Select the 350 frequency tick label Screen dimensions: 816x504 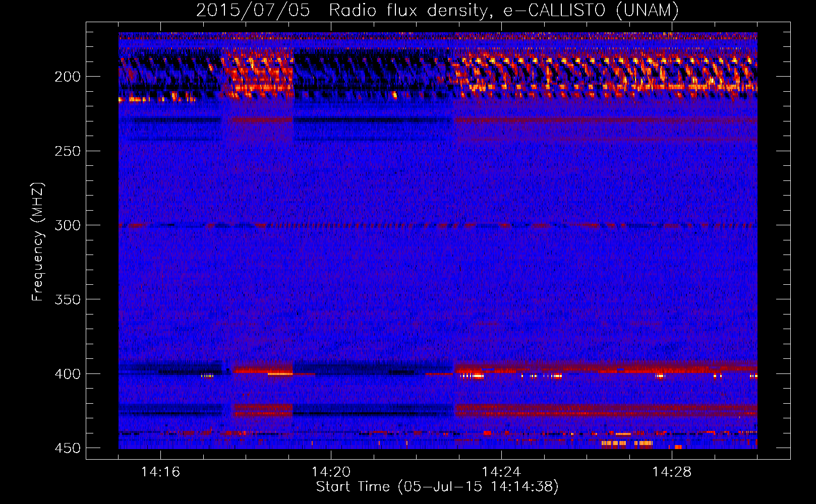(x=67, y=299)
